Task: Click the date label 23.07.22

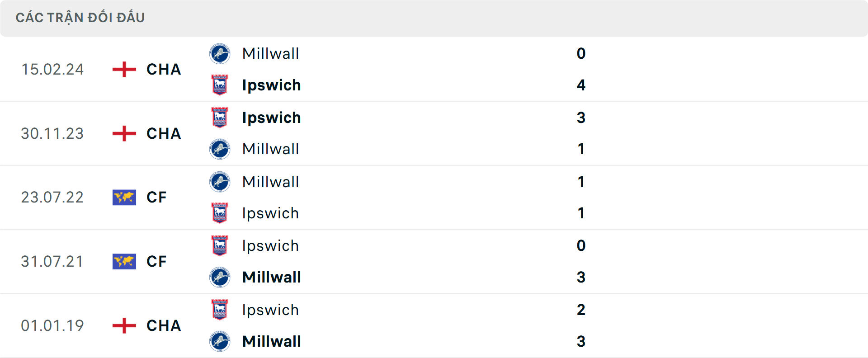Action: [x=52, y=197]
